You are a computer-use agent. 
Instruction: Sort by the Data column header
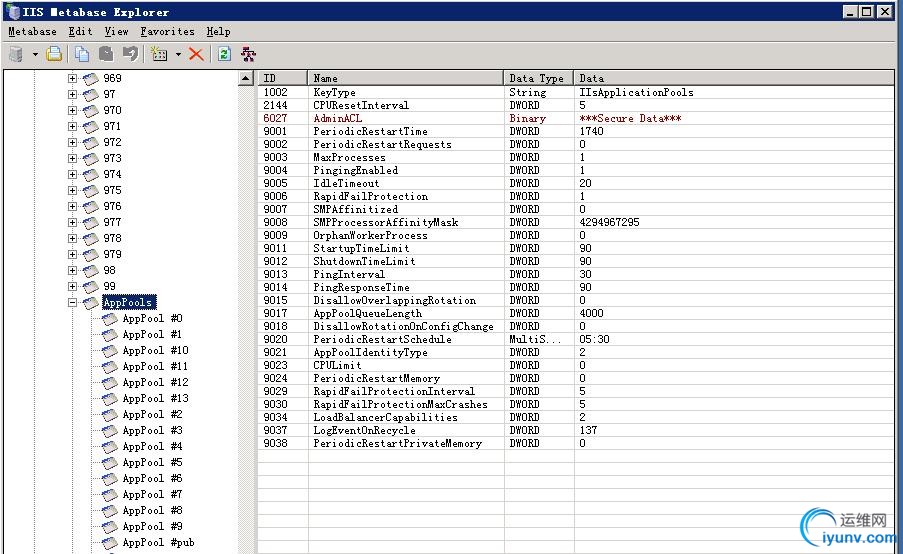734,78
